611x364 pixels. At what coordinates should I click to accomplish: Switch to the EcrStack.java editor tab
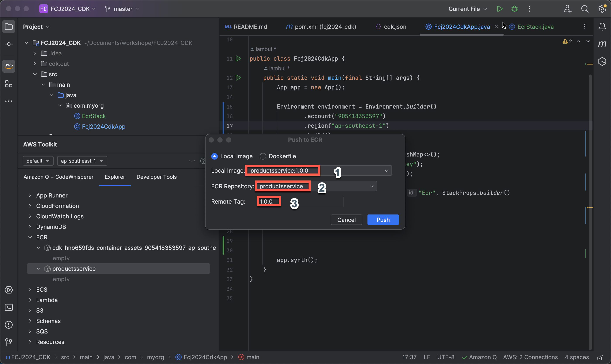click(535, 27)
